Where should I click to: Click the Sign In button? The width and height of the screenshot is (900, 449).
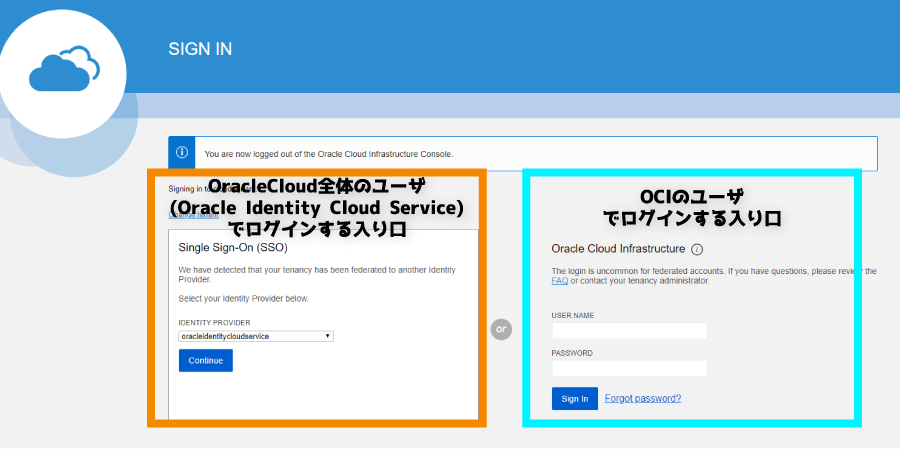pyautogui.click(x=575, y=398)
